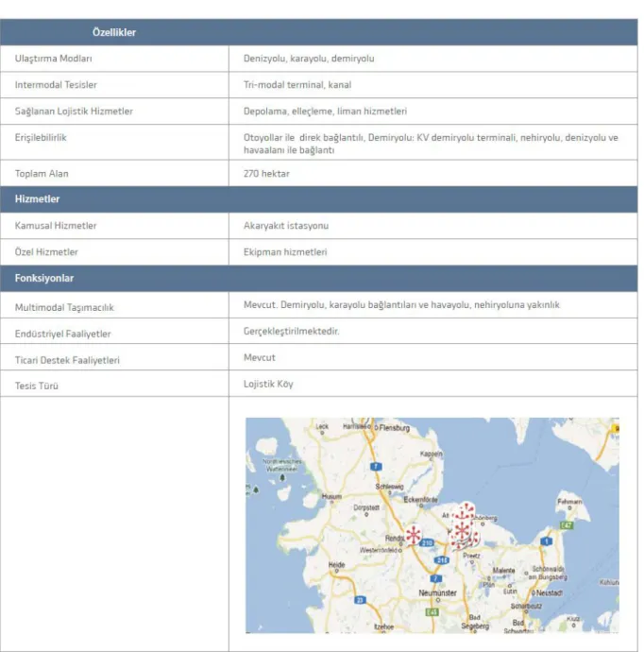Select the Toplam Alan row label
The image size is (644, 652).
click(x=42, y=174)
